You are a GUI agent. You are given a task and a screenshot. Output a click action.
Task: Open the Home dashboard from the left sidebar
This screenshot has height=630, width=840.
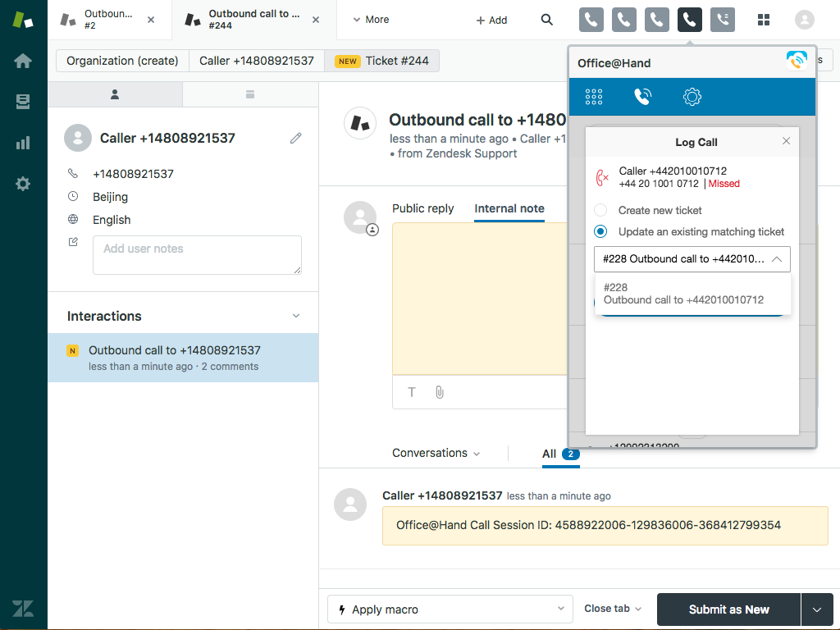[x=23, y=60]
